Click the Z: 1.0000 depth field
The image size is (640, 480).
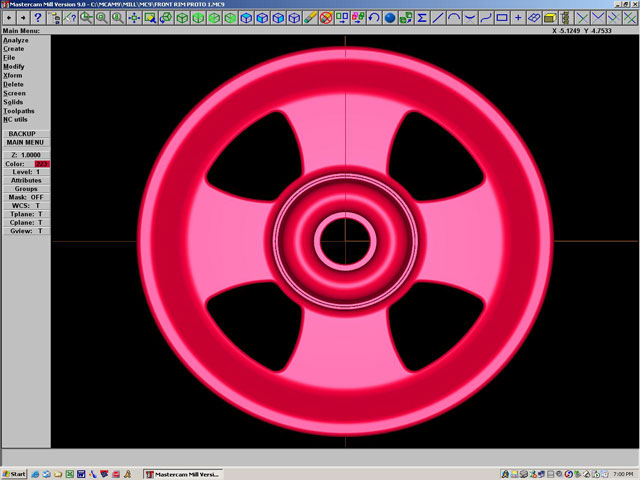26,155
